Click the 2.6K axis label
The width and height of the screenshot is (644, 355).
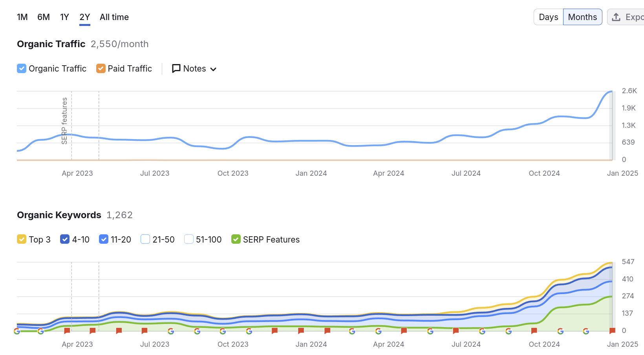click(x=629, y=91)
